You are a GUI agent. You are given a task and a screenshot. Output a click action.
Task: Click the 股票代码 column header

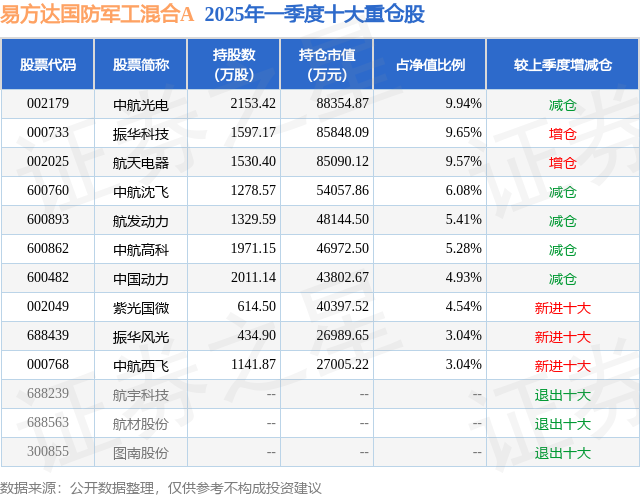point(48,64)
